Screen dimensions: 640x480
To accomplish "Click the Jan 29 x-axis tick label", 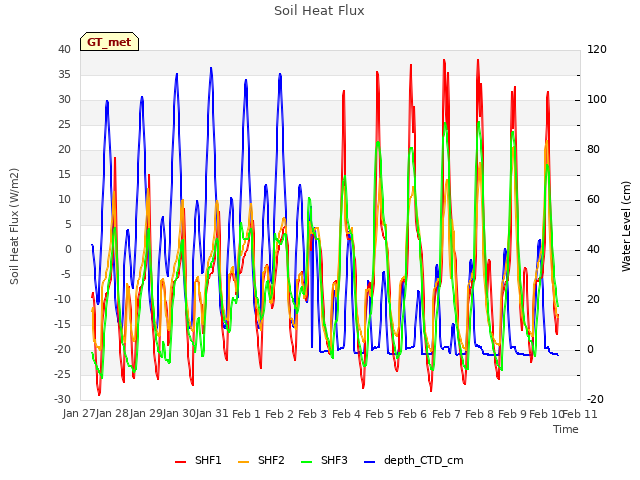I will pyautogui.click(x=146, y=414).
